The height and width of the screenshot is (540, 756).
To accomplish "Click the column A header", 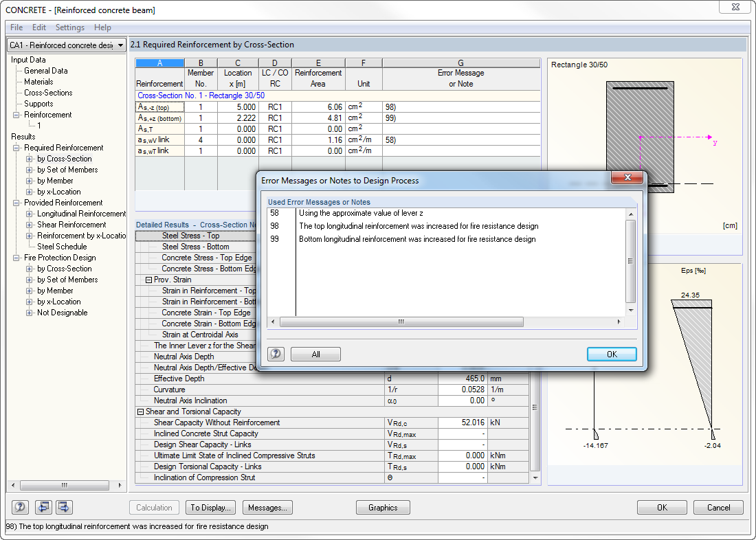I will coord(159,63).
